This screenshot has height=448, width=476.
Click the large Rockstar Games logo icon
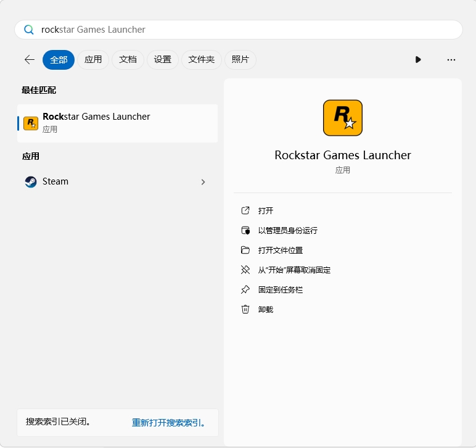[342, 118]
